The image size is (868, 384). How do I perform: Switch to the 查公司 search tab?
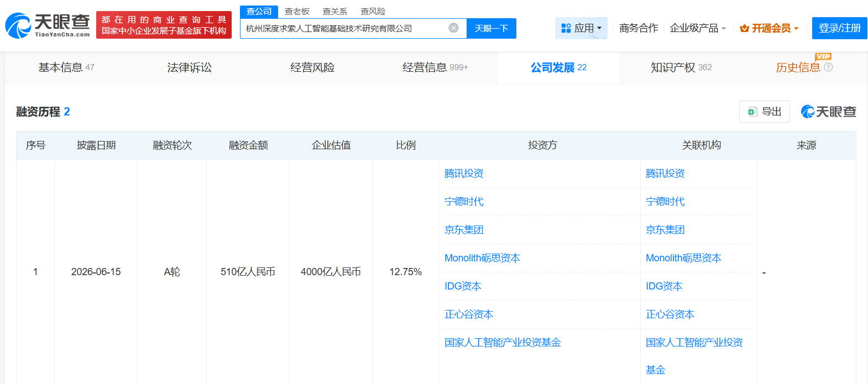point(259,11)
